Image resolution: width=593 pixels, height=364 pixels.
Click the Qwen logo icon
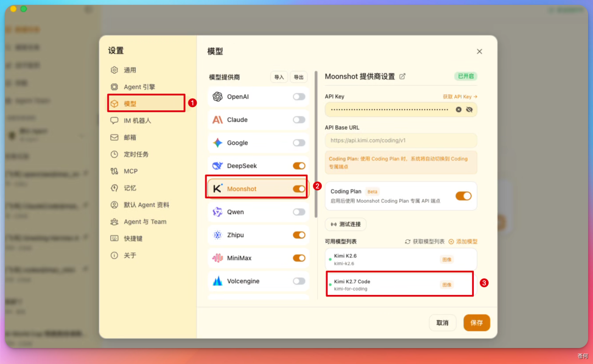coord(217,212)
